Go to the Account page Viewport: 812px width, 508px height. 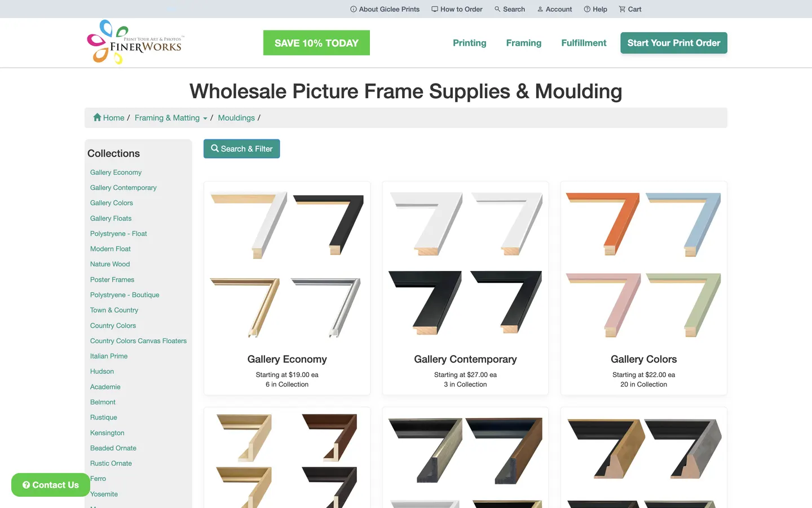pyautogui.click(x=554, y=9)
